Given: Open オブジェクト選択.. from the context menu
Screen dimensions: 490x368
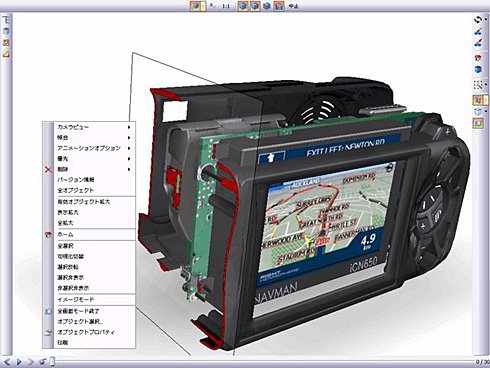Looking at the screenshot, I should 89,322.
